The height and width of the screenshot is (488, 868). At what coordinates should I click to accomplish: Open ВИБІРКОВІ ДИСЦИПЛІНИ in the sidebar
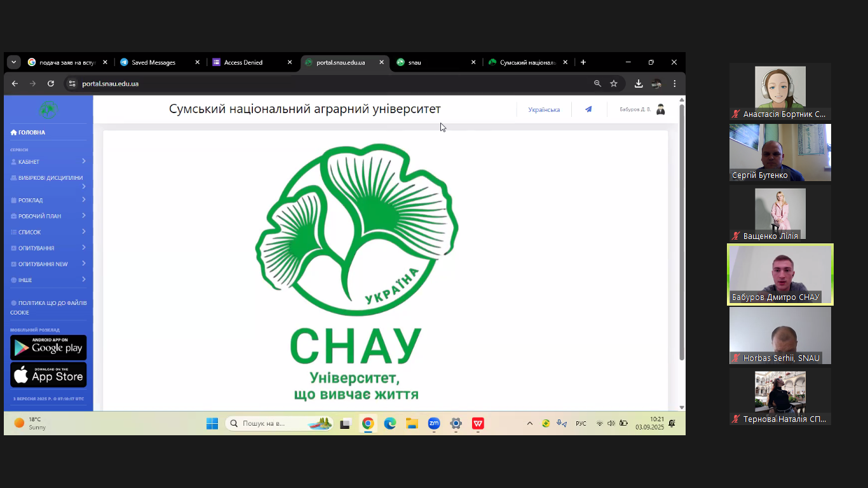(x=47, y=178)
